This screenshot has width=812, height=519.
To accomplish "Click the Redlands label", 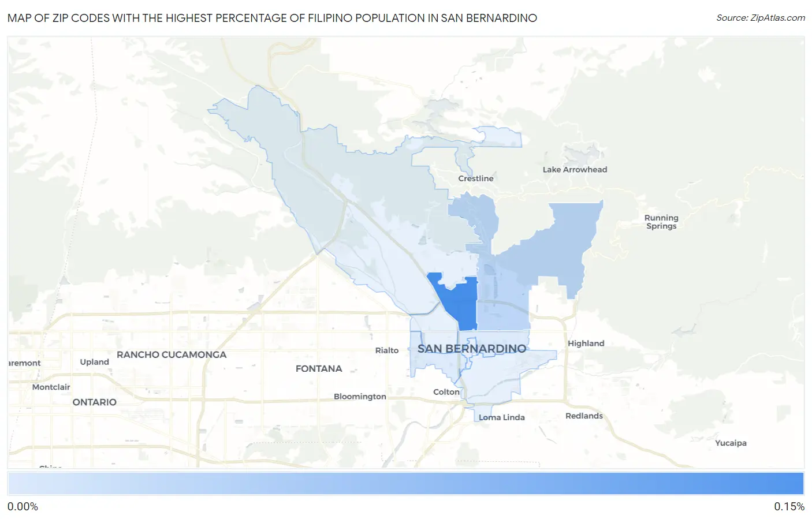I will pyautogui.click(x=584, y=416).
